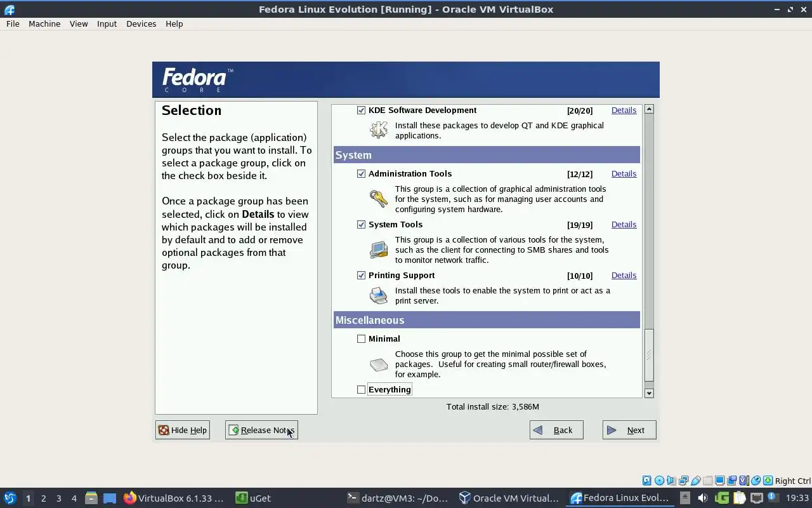Click the package list scrollbar thumb

tap(649, 356)
